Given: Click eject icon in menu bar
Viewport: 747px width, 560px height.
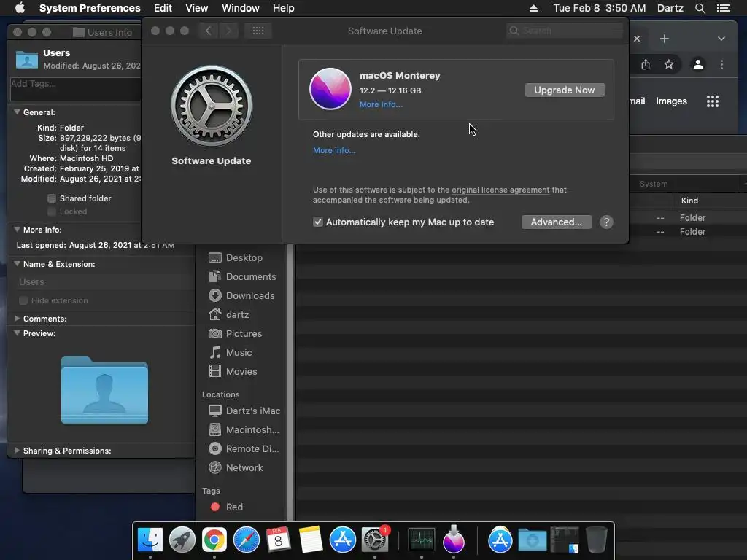Looking at the screenshot, I should (533, 8).
